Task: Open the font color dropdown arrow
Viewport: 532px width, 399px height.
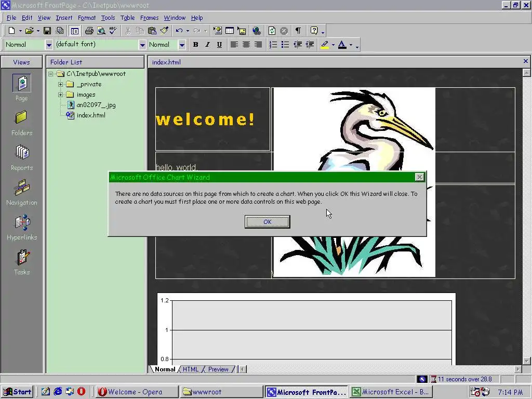Action: pyautogui.click(x=351, y=45)
